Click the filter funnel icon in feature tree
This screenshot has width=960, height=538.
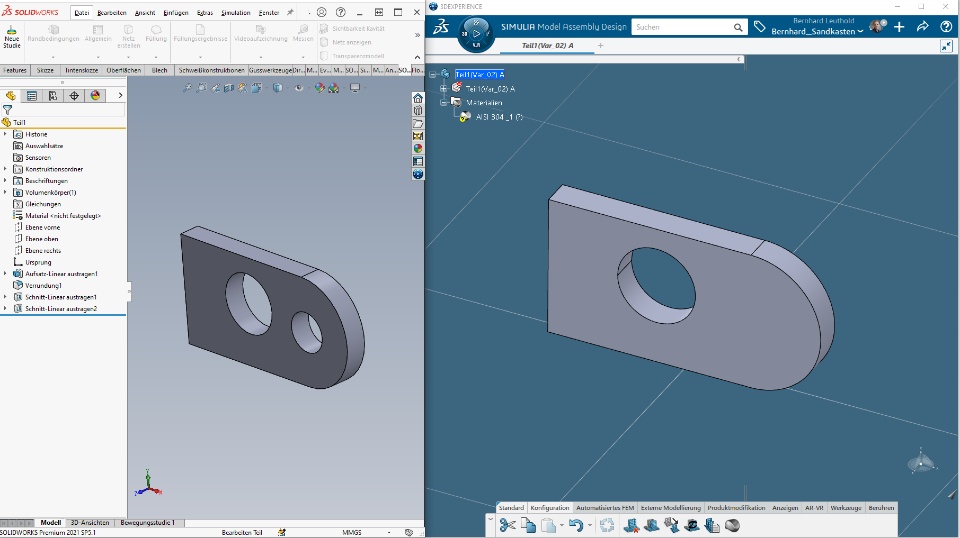(x=7, y=110)
